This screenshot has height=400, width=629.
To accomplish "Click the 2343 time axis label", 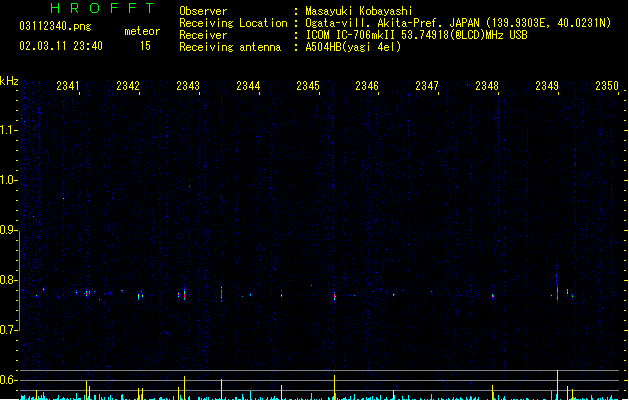I will [x=188, y=86].
